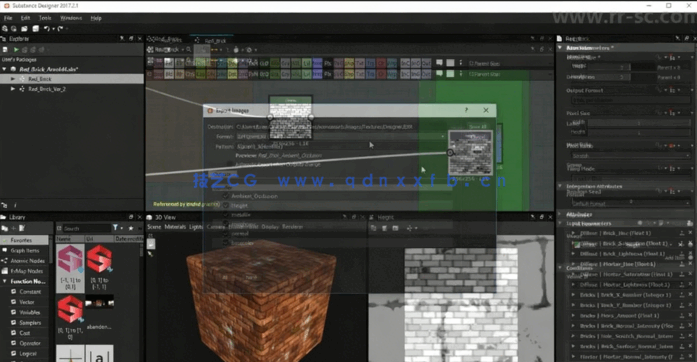Delete the Brick_Normal_Intensity parameter with X

tap(690, 326)
